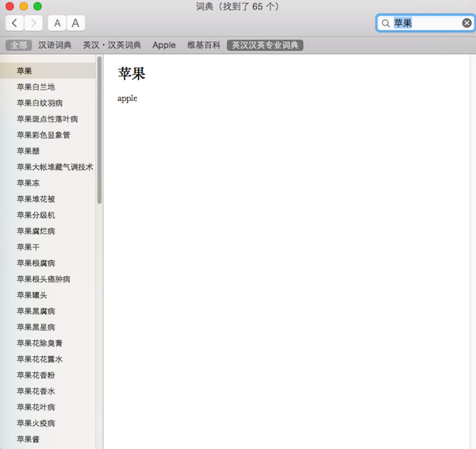Increase text size with large A button
The image size is (476, 449).
click(x=75, y=23)
